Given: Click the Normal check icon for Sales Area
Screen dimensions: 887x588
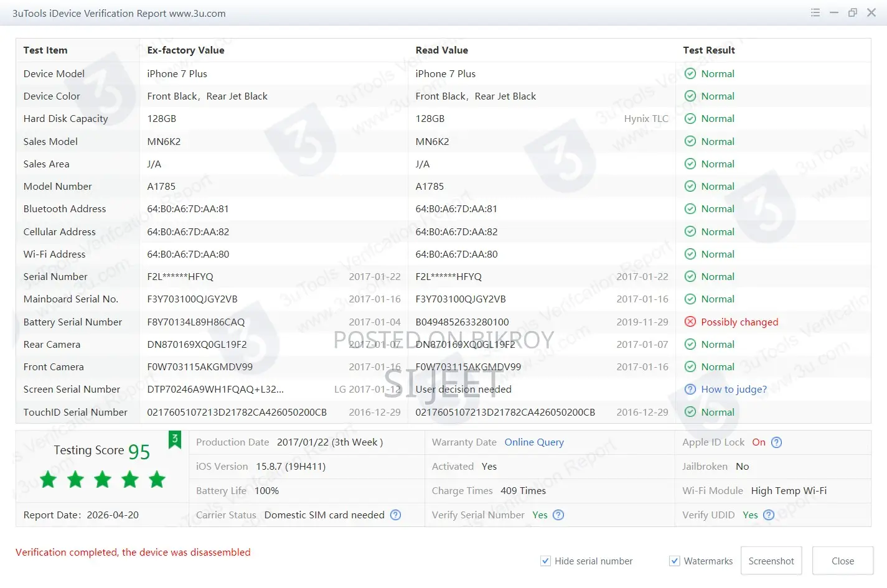Looking at the screenshot, I should [x=690, y=164].
